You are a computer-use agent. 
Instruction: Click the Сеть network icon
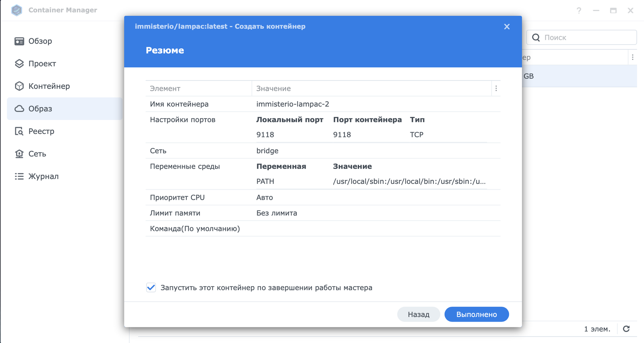(19, 154)
